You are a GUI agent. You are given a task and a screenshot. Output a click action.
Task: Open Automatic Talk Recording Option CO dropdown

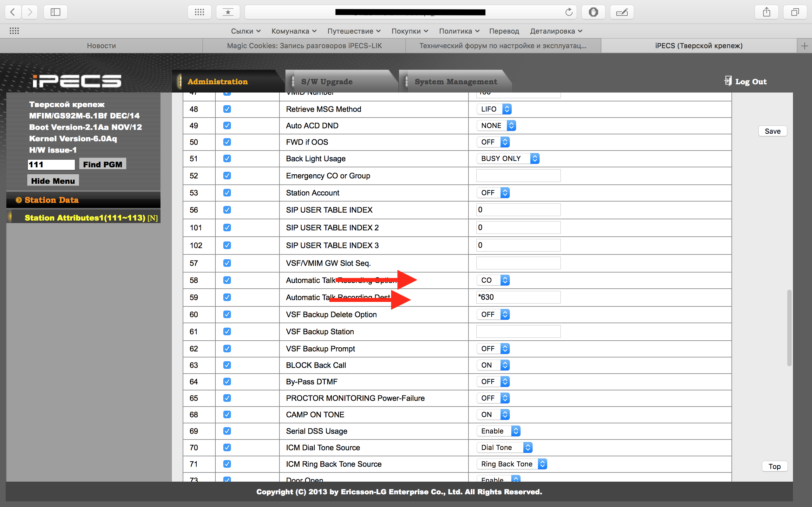pos(493,280)
